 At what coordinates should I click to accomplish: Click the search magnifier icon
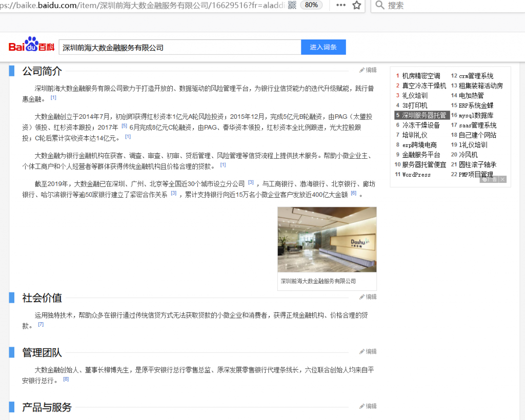[x=380, y=5]
